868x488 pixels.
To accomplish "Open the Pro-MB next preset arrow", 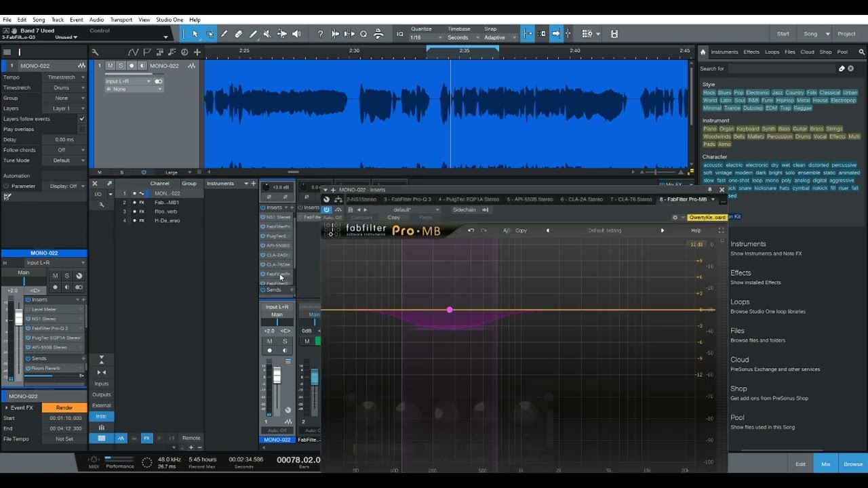I will (x=663, y=230).
